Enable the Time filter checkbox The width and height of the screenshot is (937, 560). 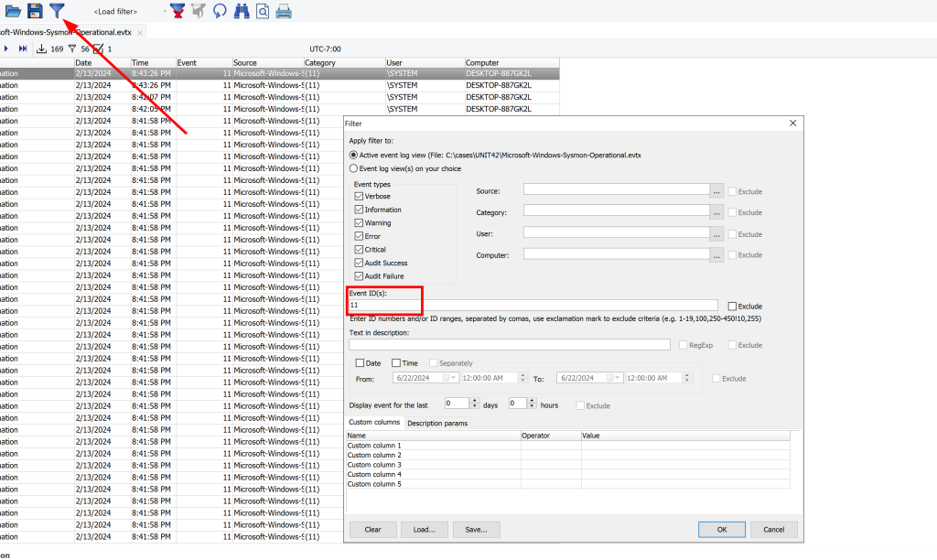click(x=396, y=362)
